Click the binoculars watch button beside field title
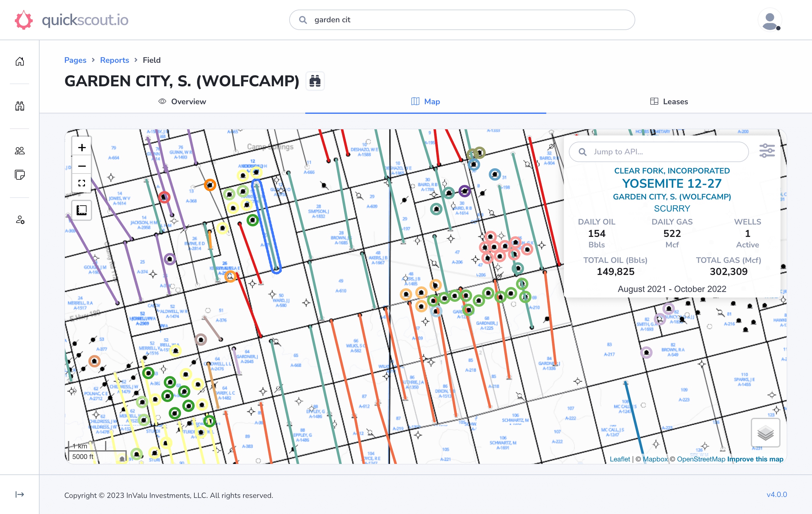Screen dimensions: 812x514 315,81
